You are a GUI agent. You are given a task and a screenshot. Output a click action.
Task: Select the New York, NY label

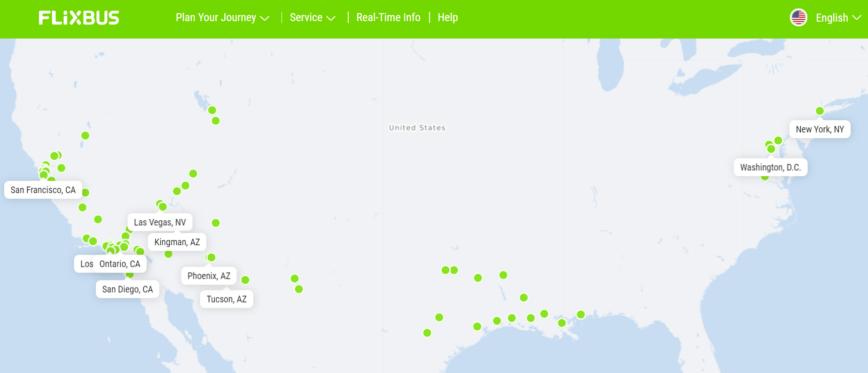pos(820,129)
